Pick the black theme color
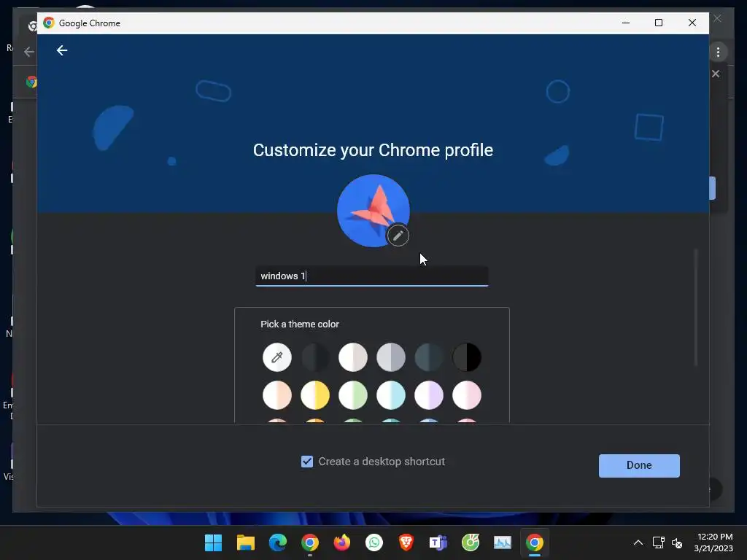Screen dimensions: 747x560 [x=467, y=357]
